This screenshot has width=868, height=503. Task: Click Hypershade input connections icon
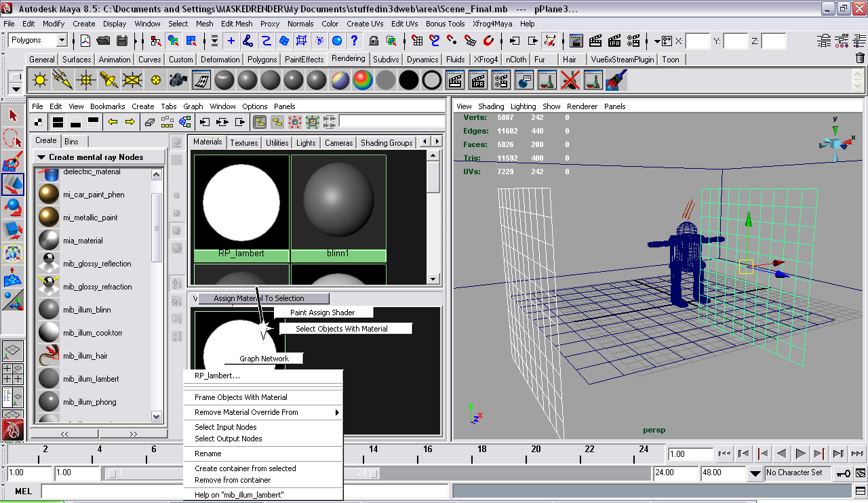tap(204, 122)
